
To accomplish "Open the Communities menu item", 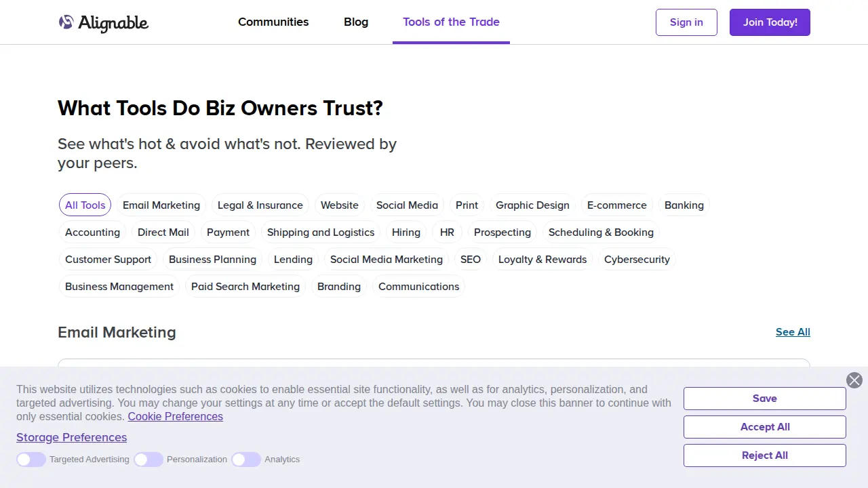I will 273,22.
